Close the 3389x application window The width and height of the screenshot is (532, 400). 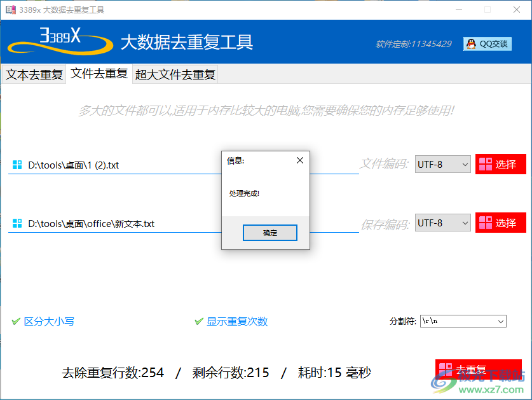click(516, 10)
